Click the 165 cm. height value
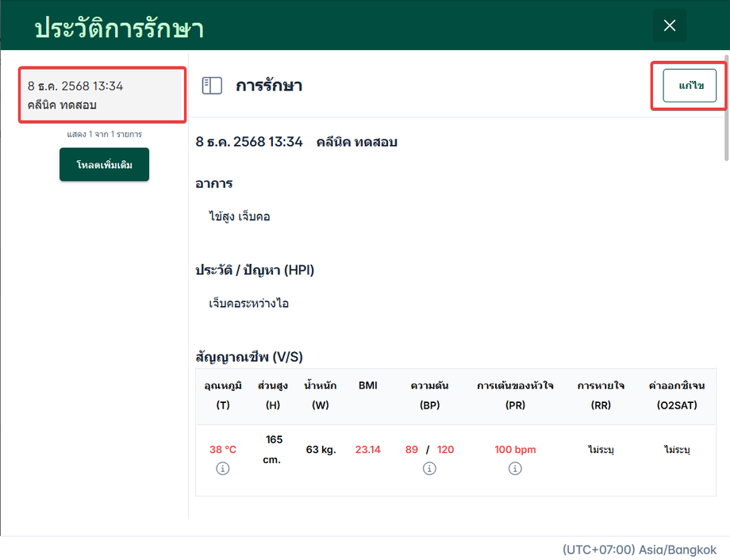 pyautogui.click(x=273, y=450)
